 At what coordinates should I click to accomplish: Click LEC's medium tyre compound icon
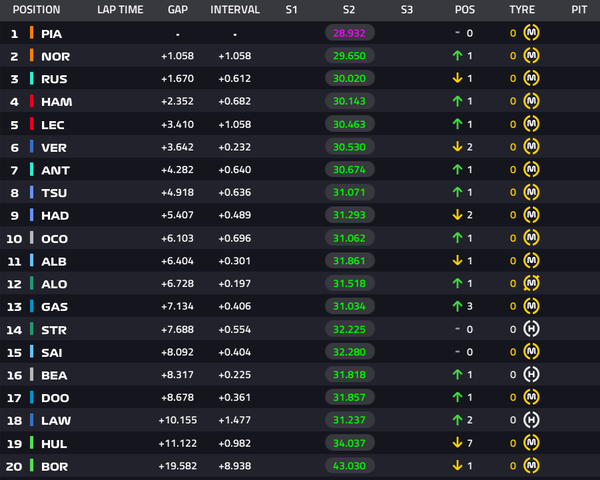tap(531, 124)
